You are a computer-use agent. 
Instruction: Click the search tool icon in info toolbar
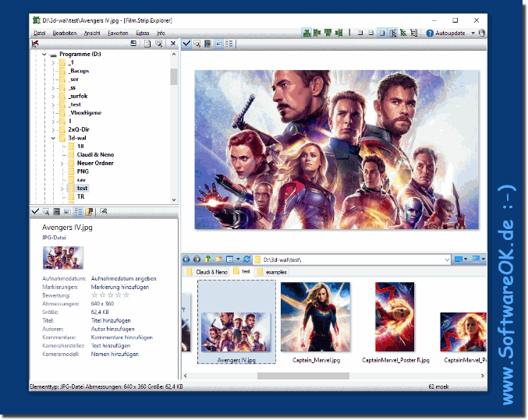coord(104,211)
